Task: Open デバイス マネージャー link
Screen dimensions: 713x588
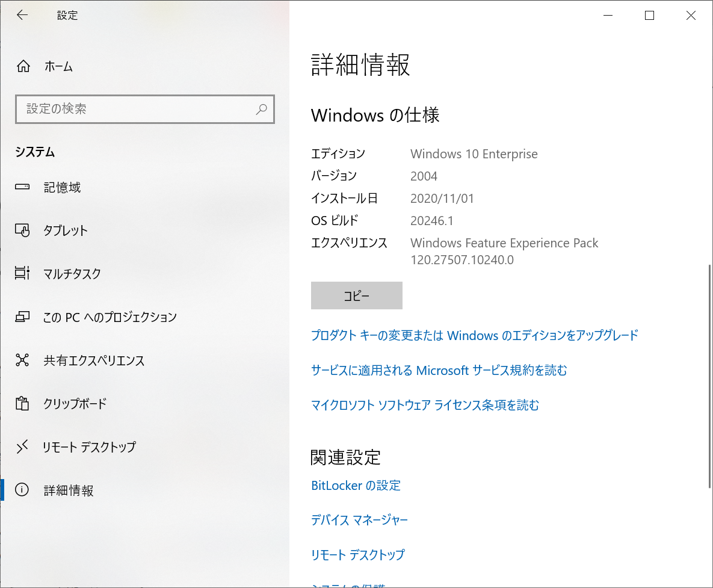Action: (x=359, y=520)
